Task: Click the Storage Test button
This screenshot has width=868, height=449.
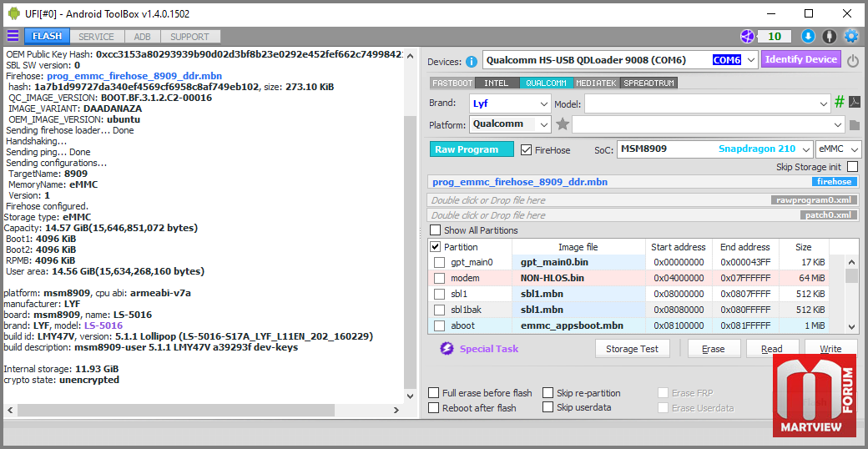Action: [x=632, y=349]
